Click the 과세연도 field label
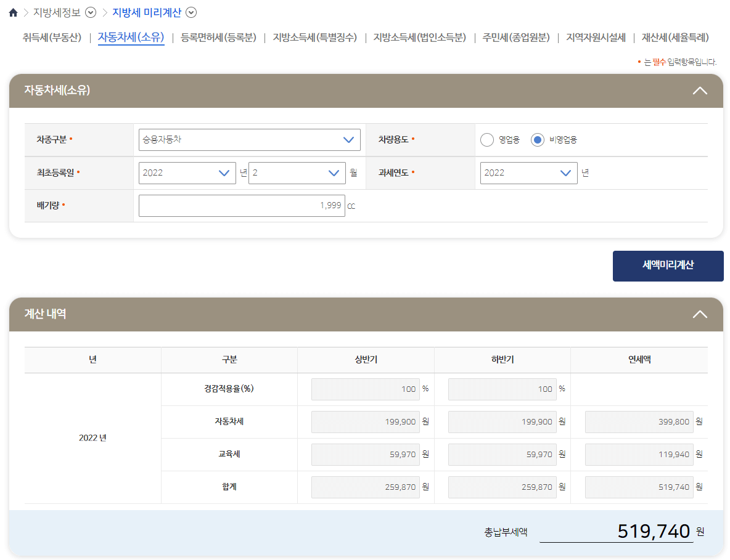This screenshot has width=730, height=560. point(393,172)
